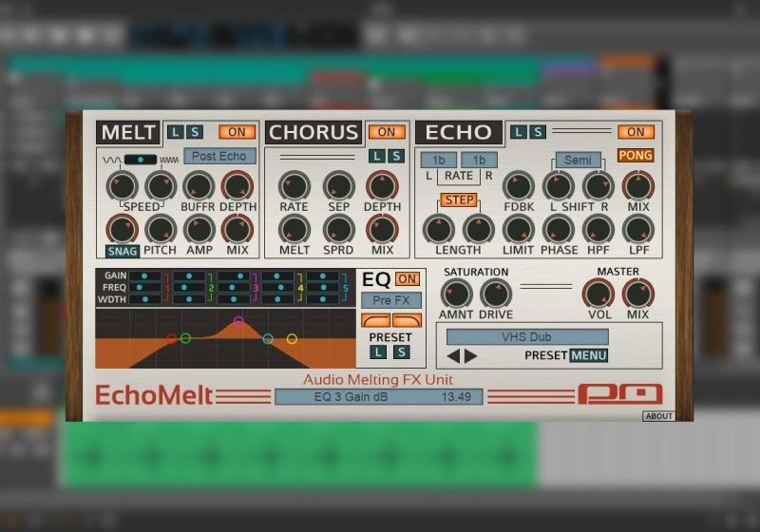Open the Post Echo routing dropdown
The image size is (760, 532).
pos(219,156)
